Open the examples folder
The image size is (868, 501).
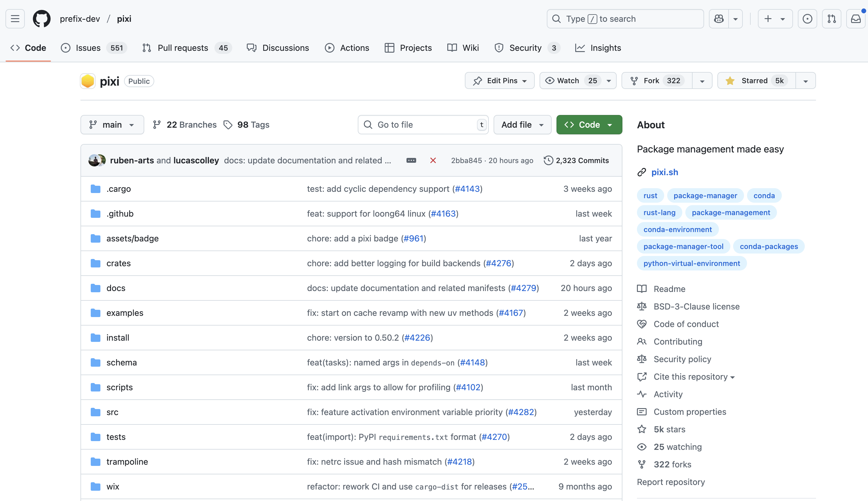pos(125,313)
